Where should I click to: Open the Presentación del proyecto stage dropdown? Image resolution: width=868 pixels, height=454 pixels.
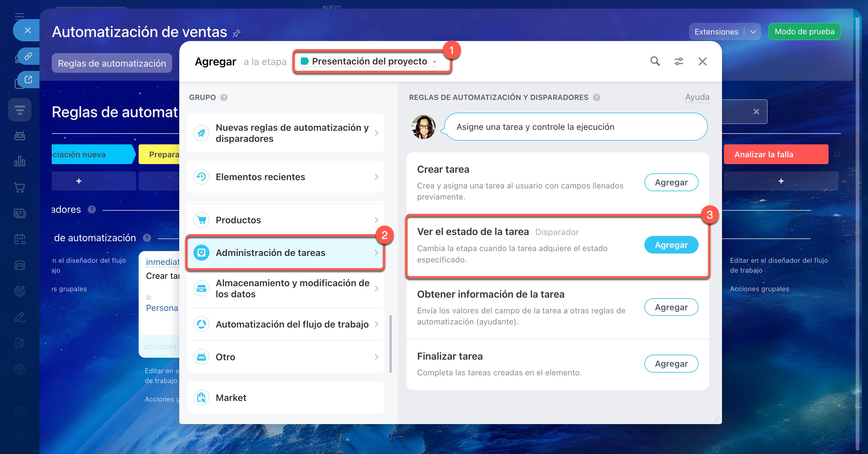pyautogui.click(x=369, y=61)
